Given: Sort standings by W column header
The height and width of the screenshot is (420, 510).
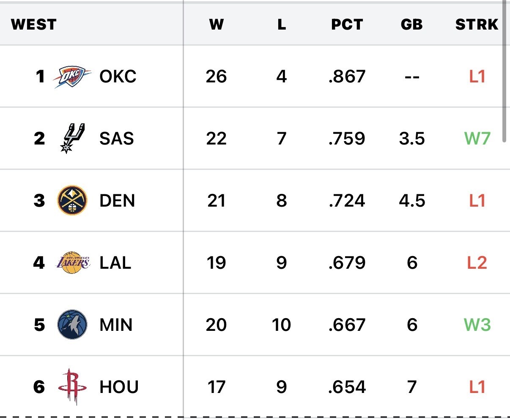Looking at the screenshot, I should coord(216,25).
